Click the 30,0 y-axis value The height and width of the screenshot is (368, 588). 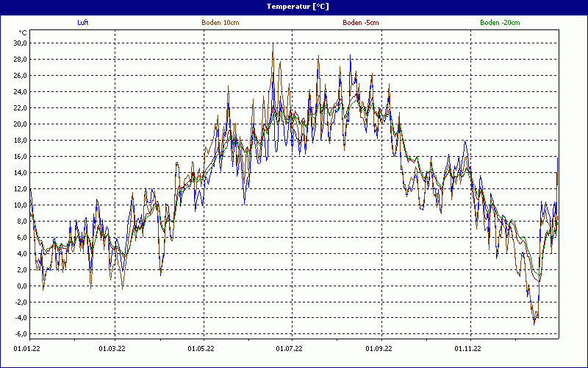coord(20,43)
